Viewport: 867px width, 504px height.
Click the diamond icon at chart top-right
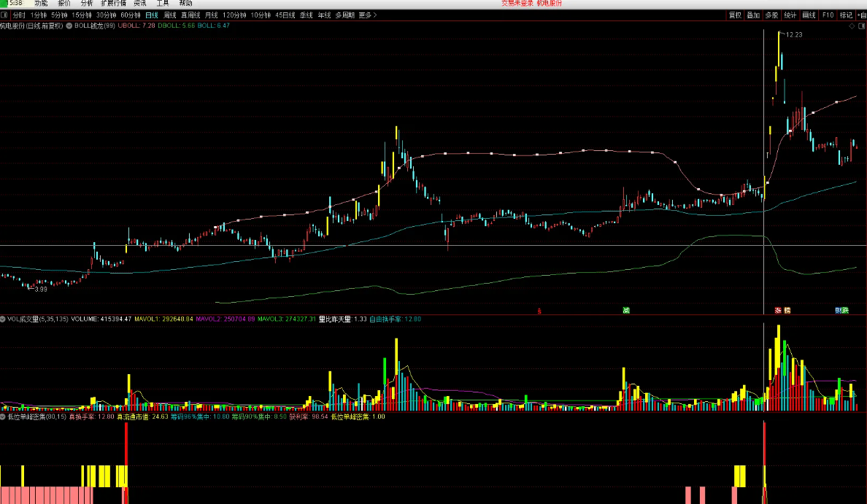(x=851, y=26)
